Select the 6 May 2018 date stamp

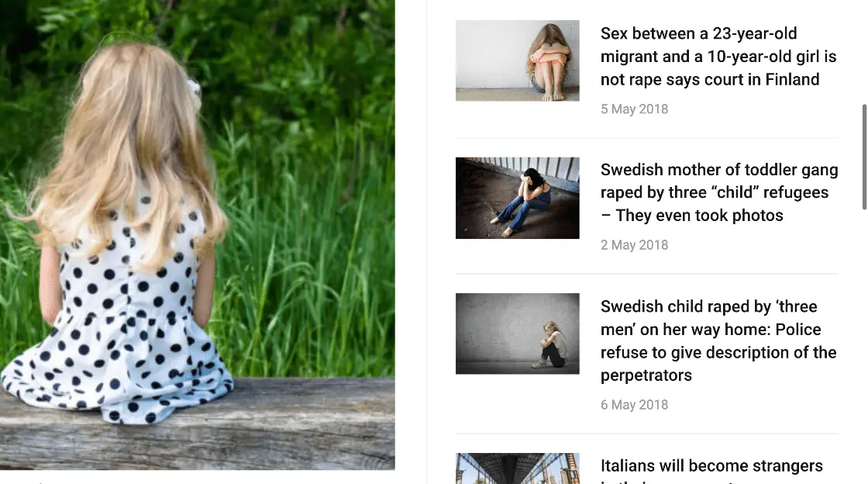[x=635, y=405]
